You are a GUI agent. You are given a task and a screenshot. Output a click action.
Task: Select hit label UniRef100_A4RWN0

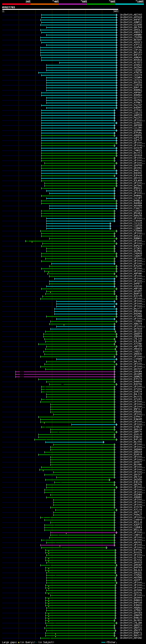point(131,35)
